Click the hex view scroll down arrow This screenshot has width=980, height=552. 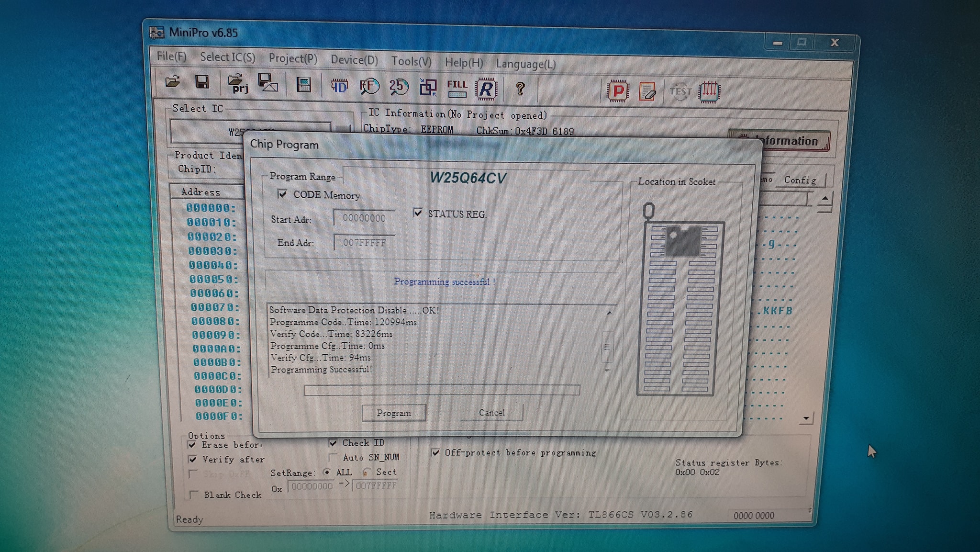pyautogui.click(x=806, y=418)
